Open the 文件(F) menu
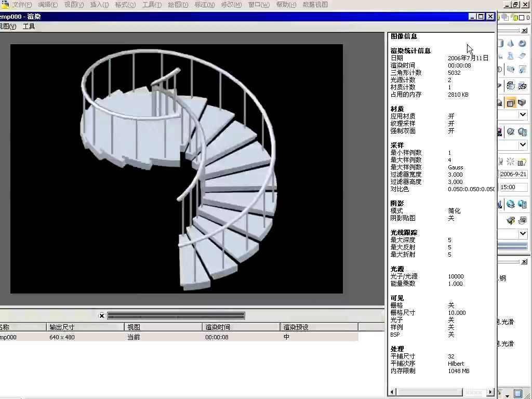The width and height of the screenshot is (532, 399). click(x=22, y=5)
